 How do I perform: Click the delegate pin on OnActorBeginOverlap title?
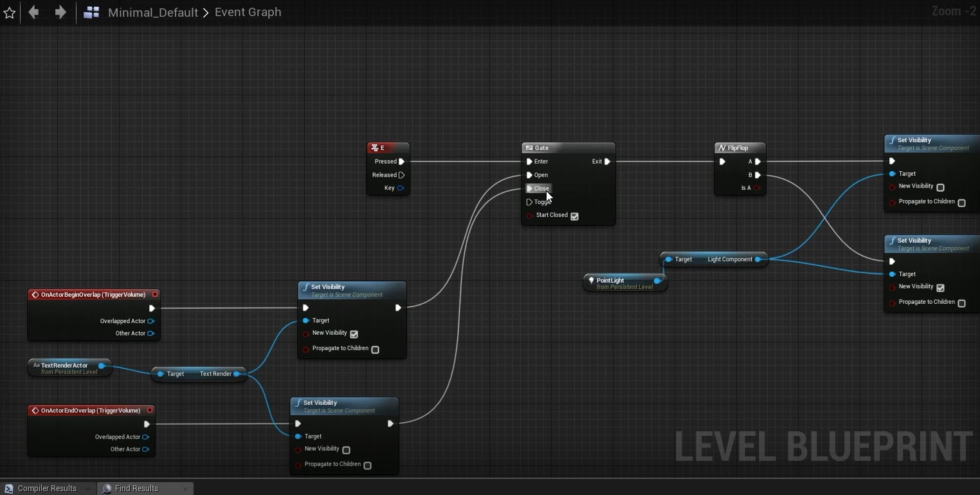[x=155, y=295]
